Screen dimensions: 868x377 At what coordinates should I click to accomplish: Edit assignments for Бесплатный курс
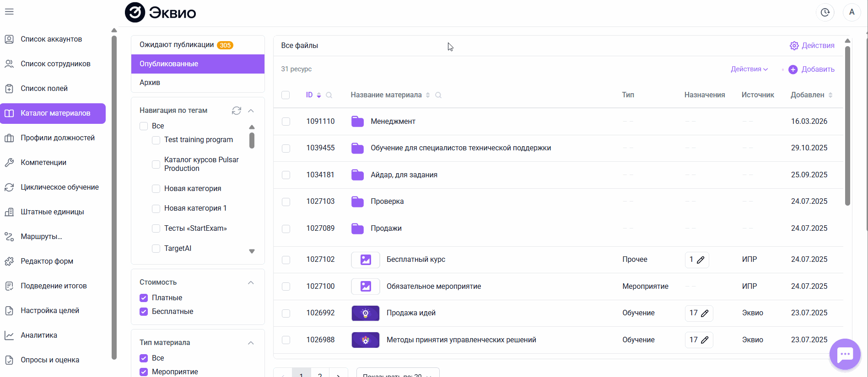[x=701, y=260]
